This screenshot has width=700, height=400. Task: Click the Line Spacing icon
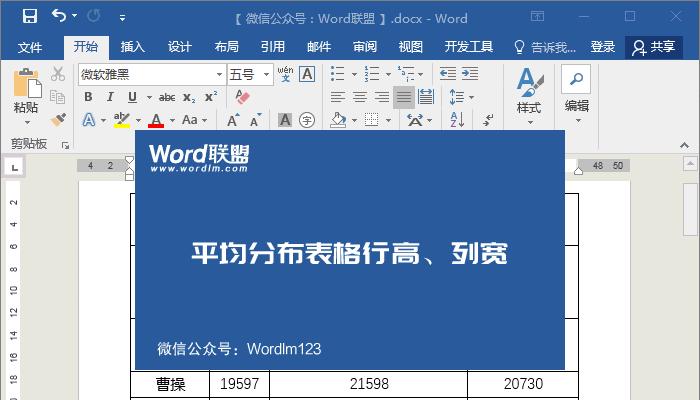tap(457, 97)
